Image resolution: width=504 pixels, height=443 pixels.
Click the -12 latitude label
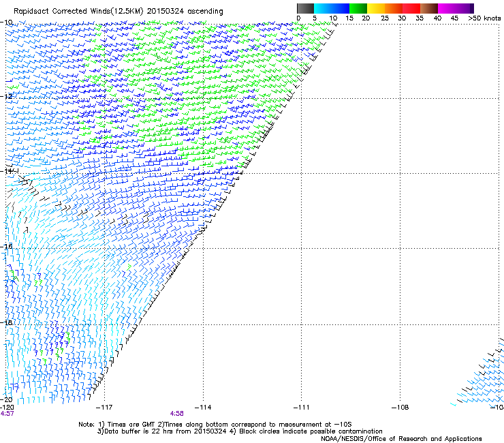tap(6, 96)
